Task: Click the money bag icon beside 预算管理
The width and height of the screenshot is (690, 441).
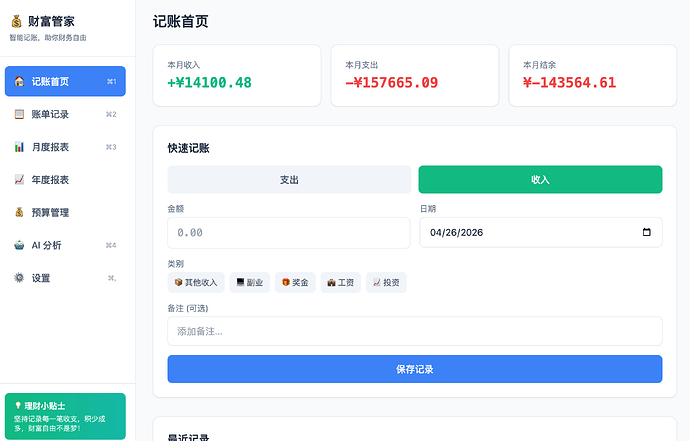Action: point(19,213)
